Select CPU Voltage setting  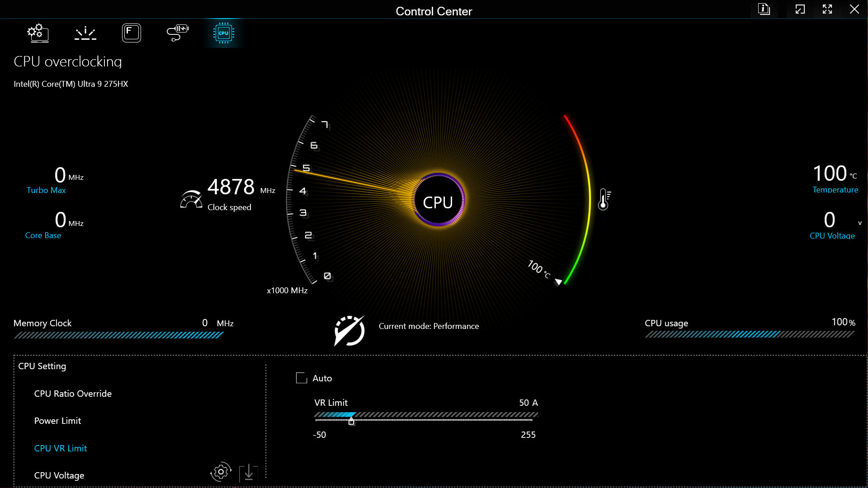59,475
